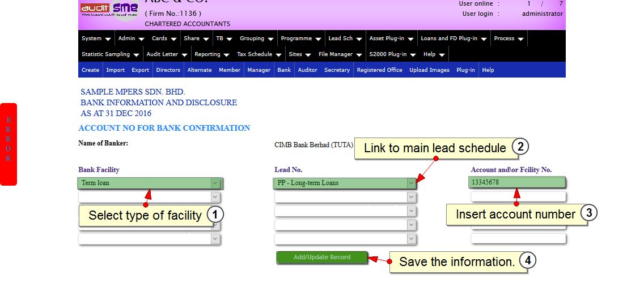The image size is (644, 283).
Task: Click the Audit SME logo
Action: coord(109,10)
